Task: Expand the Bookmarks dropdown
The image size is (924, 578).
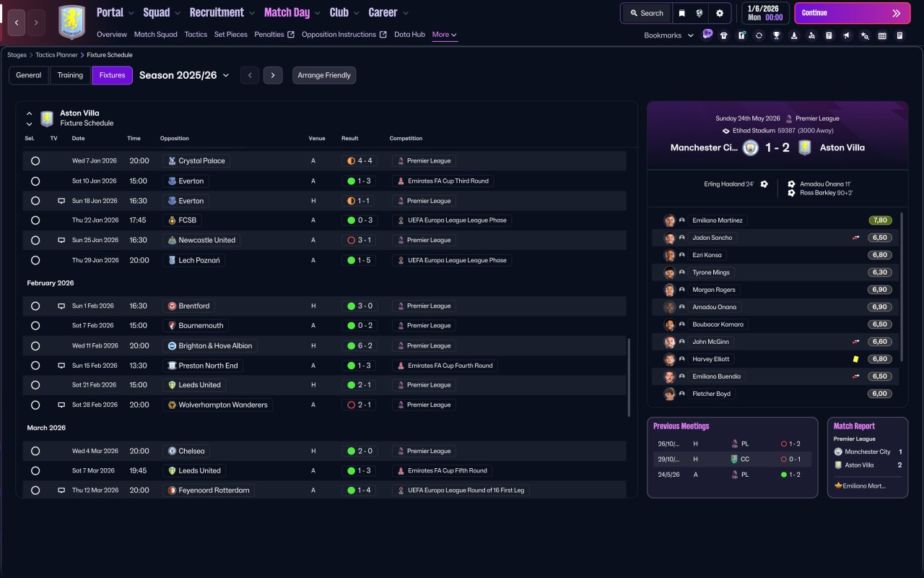Action: (x=691, y=35)
